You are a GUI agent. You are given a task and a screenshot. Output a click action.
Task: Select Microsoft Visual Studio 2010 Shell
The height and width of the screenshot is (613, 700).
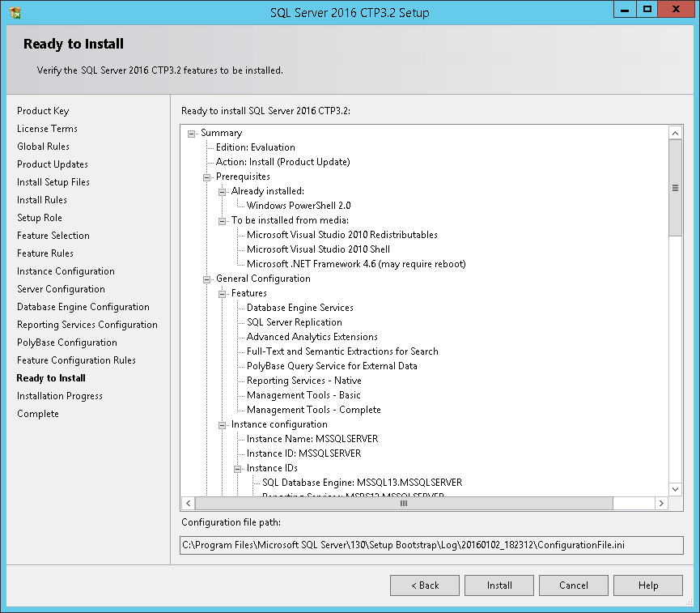pyautogui.click(x=318, y=249)
